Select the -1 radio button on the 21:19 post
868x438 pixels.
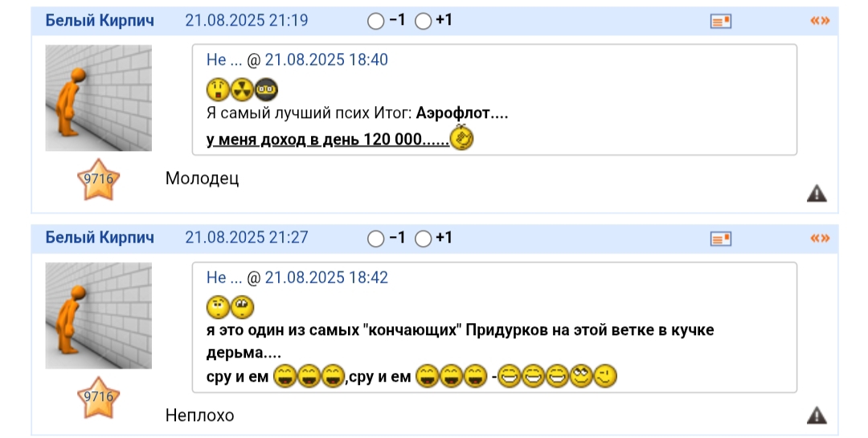[375, 22]
